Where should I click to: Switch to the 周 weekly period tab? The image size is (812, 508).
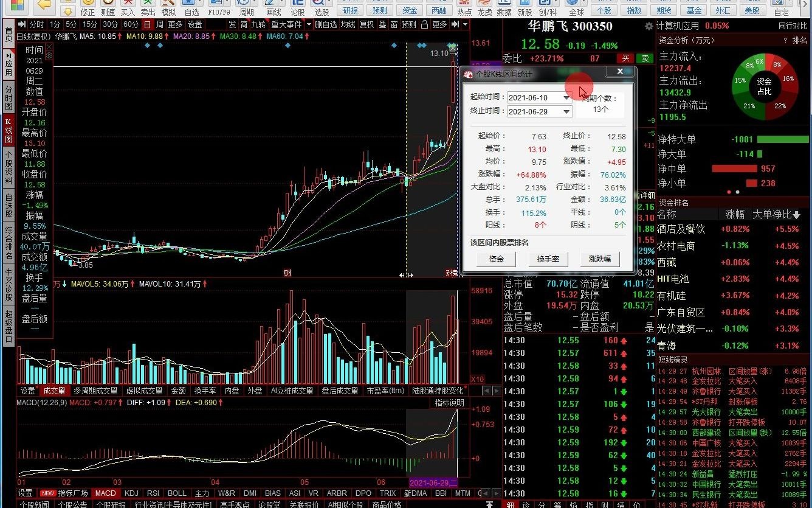pos(160,24)
